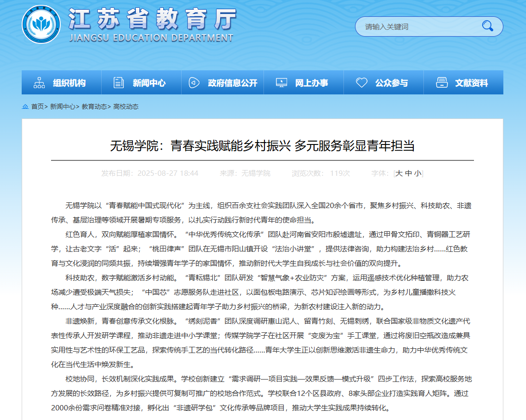Click the 政府信息公开 circular icon
This screenshot has height=420, width=526.
click(194, 83)
